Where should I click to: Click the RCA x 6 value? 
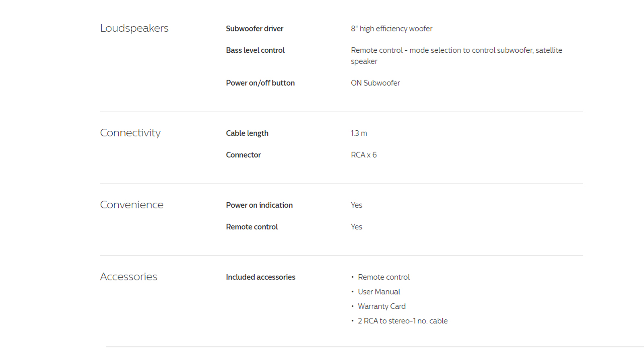coord(363,155)
